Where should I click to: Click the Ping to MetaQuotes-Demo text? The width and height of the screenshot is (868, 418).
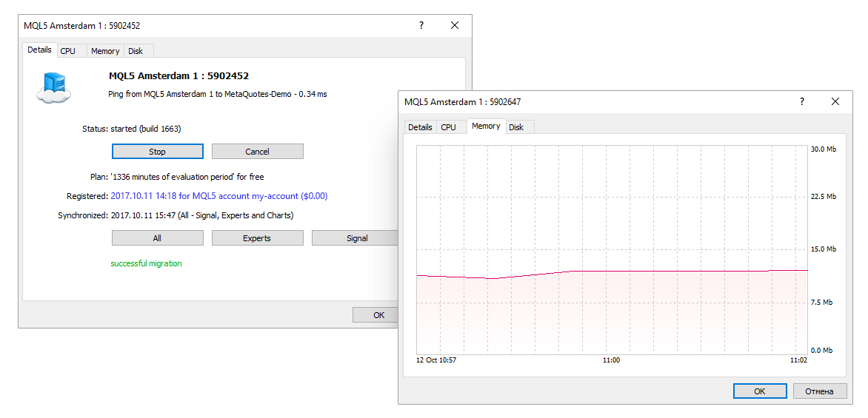coord(218,95)
